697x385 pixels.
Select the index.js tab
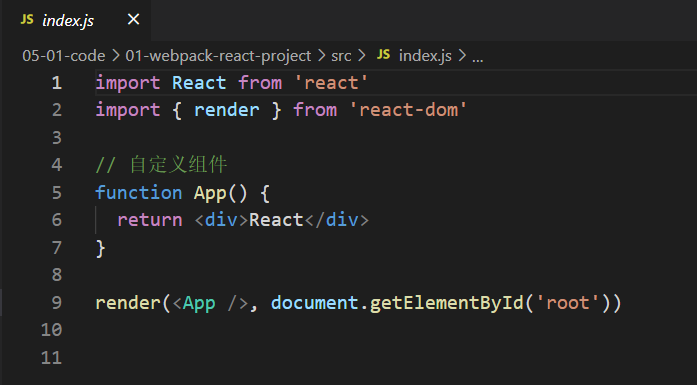(x=76, y=20)
